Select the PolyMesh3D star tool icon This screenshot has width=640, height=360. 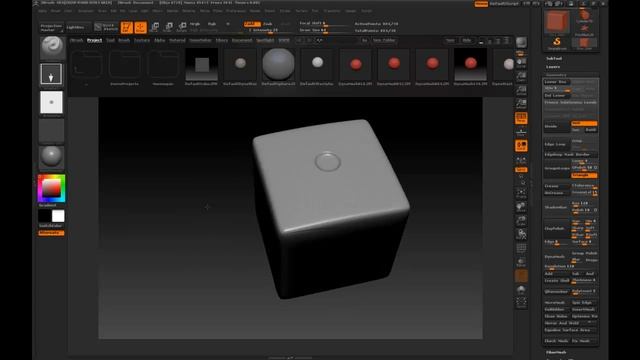(584, 30)
